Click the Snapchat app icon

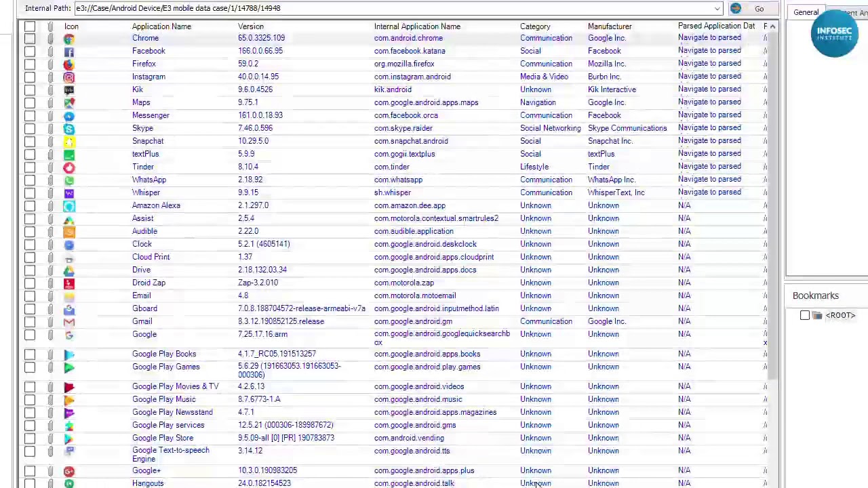68,142
